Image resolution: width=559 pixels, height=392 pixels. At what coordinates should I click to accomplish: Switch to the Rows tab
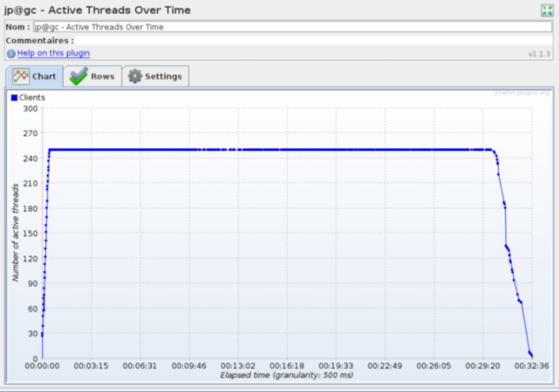(93, 76)
